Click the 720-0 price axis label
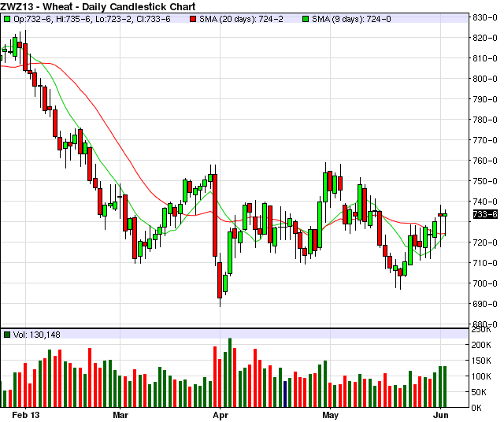 click(x=485, y=242)
